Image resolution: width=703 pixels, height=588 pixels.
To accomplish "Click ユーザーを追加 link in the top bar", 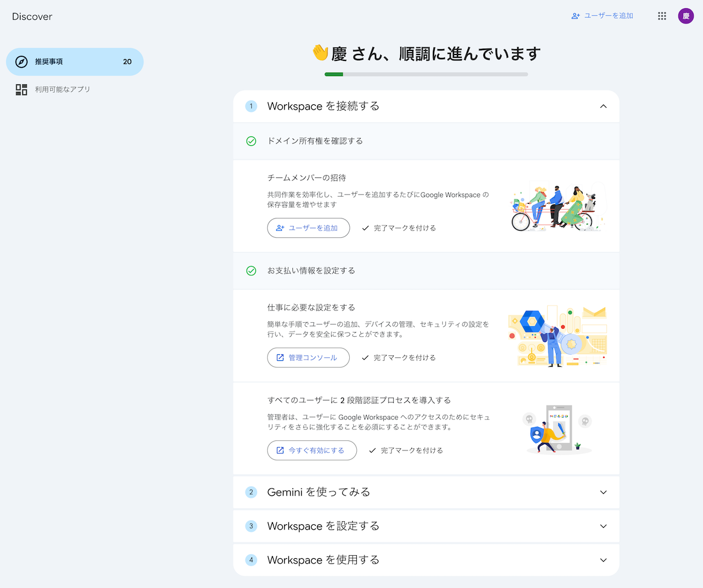I will 602,16.
